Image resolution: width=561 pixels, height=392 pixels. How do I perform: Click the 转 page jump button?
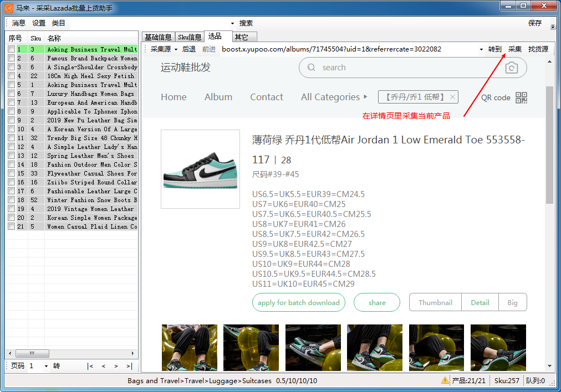57,366
